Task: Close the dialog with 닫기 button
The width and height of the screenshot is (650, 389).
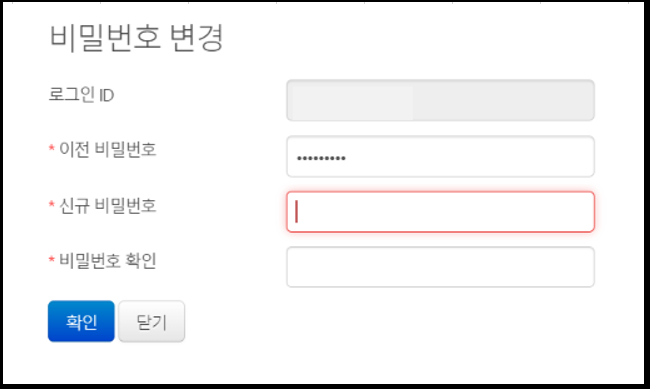Action: pos(152,321)
